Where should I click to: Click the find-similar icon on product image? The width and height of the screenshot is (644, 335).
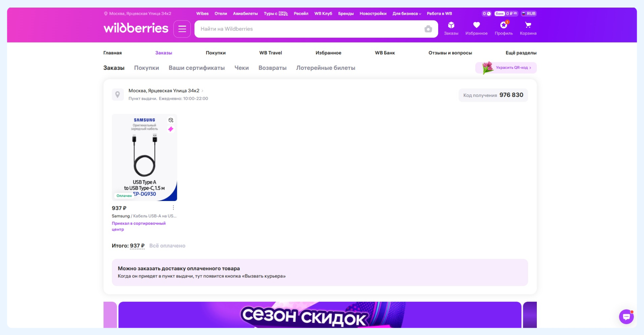tap(171, 120)
